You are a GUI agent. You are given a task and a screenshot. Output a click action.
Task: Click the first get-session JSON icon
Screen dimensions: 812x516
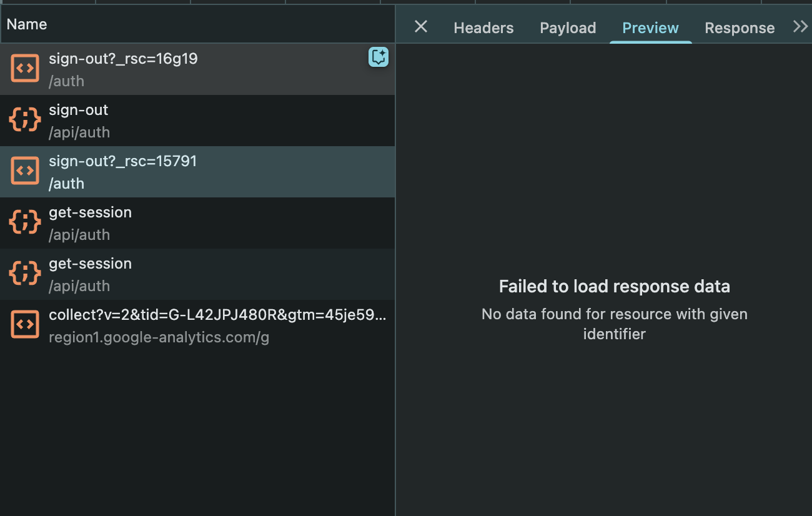click(x=25, y=222)
